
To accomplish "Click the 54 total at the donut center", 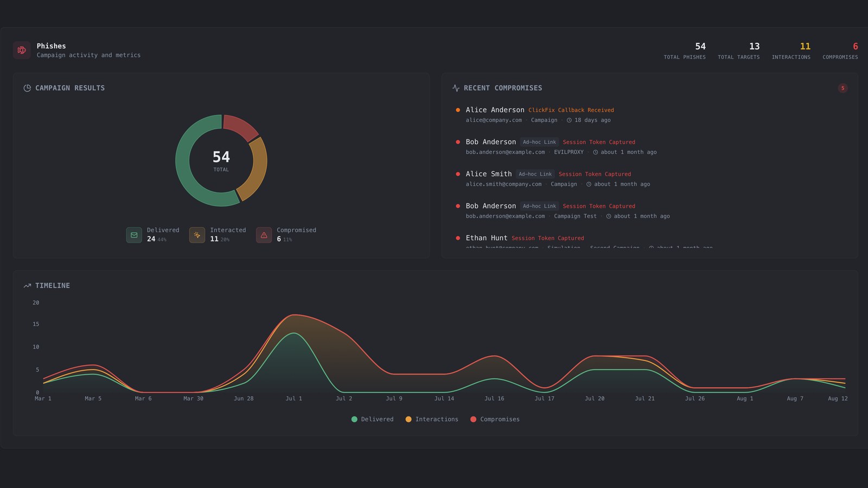I will pyautogui.click(x=221, y=157).
